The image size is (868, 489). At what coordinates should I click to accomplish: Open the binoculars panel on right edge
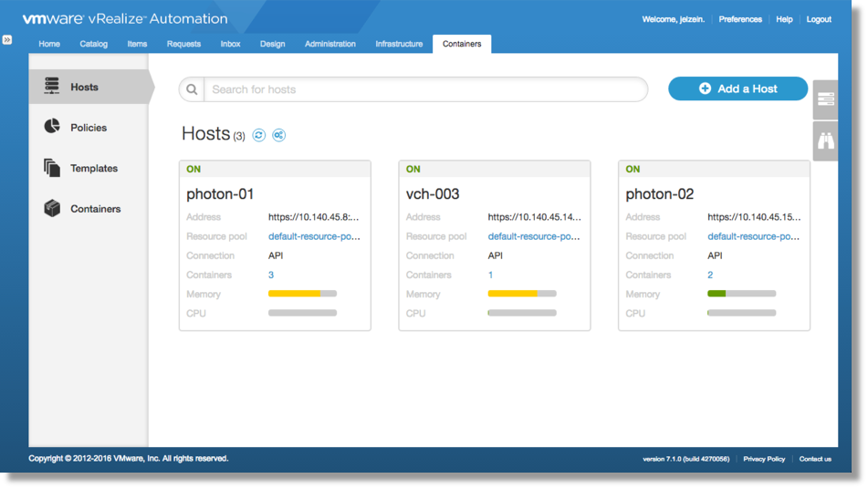(x=825, y=141)
